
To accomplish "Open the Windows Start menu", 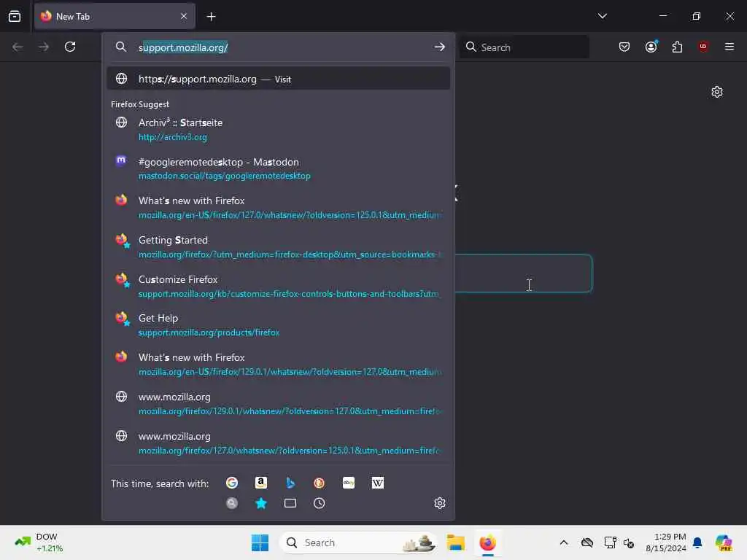I will (x=260, y=542).
